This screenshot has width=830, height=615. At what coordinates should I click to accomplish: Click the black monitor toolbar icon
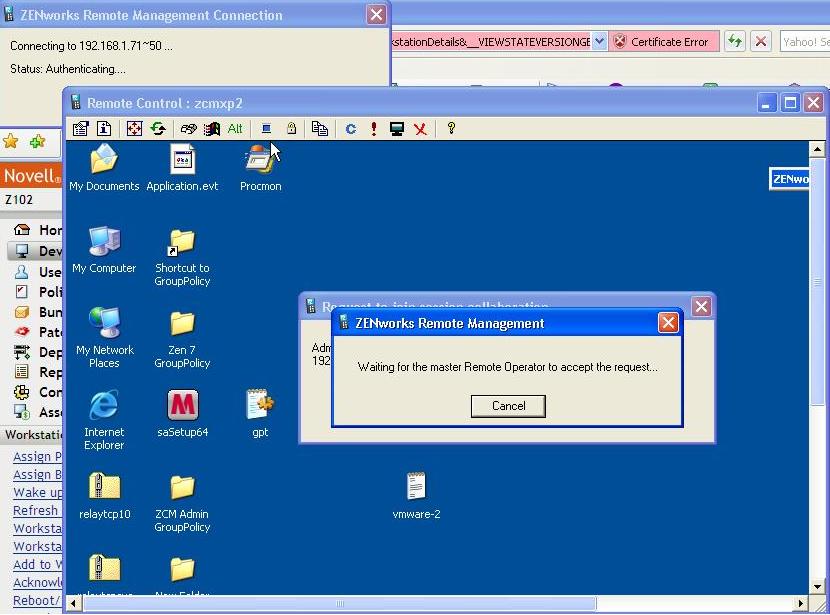[x=396, y=129]
